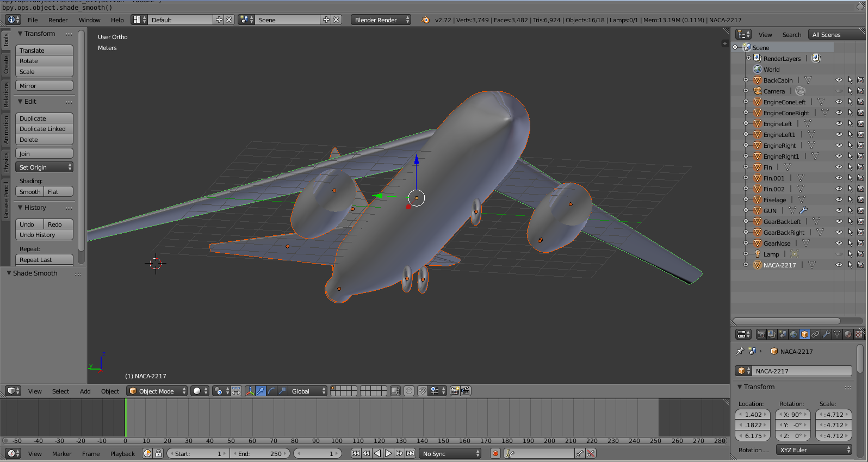Pin the properties context with the pin icon
868x462 pixels.
pyautogui.click(x=740, y=351)
